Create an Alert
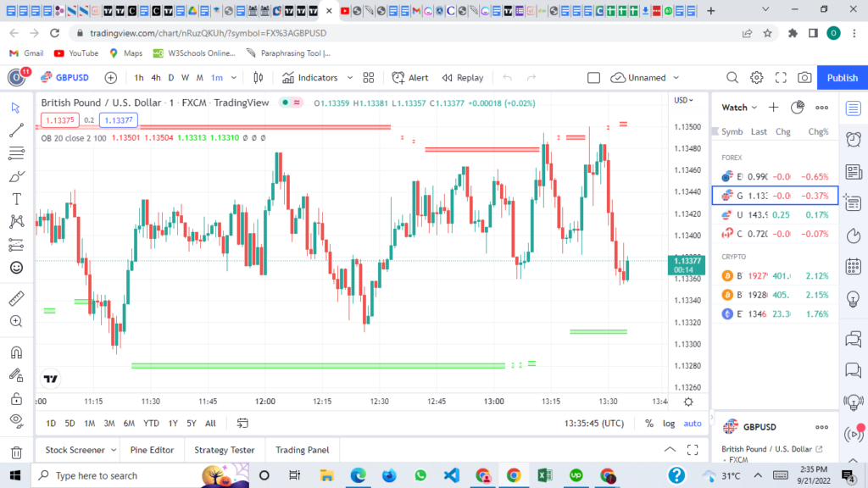868x488 pixels. [x=410, y=77]
